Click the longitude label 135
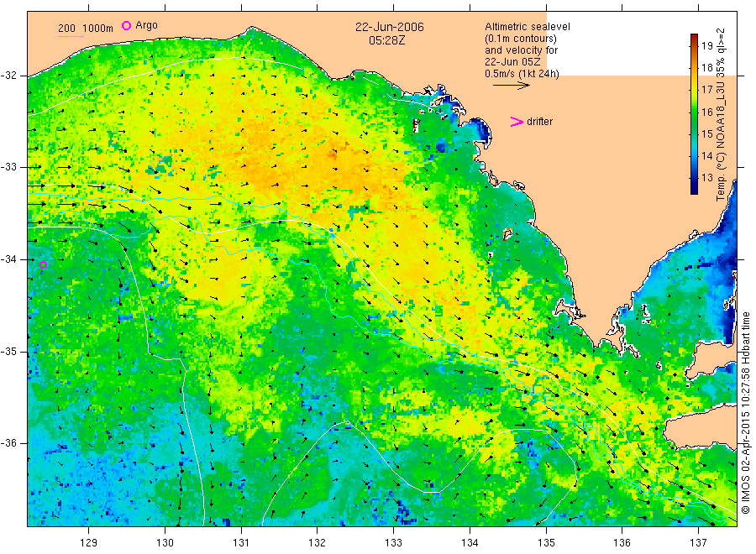 [546, 543]
